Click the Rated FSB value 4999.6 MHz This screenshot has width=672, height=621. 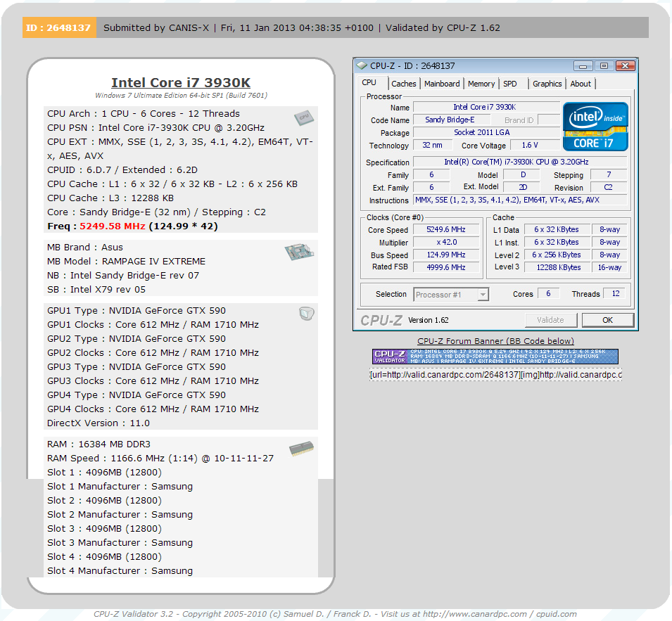click(x=446, y=267)
